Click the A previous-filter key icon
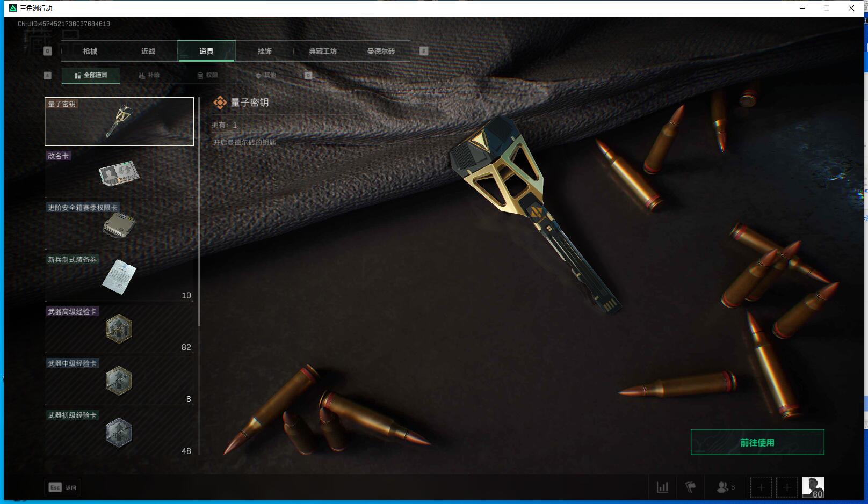The width and height of the screenshot is (868, 504). click(47, 75)
